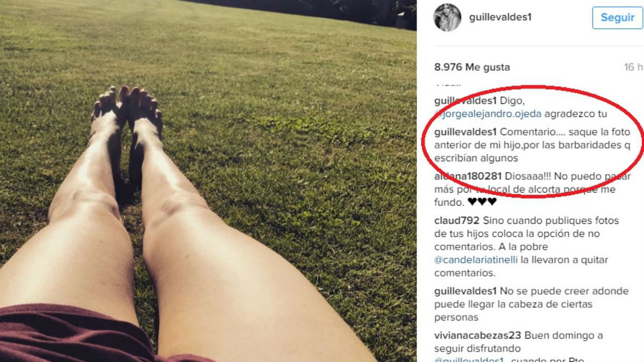Screen dimensions: 644x362
Task: Click the photo of legs on the grass
Action: coord(208,181)
